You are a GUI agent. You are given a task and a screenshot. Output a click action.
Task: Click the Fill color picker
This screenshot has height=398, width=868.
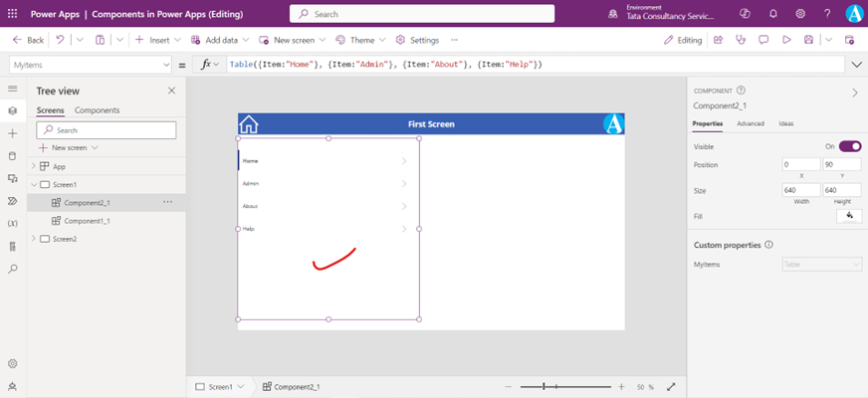pos(849,216)
